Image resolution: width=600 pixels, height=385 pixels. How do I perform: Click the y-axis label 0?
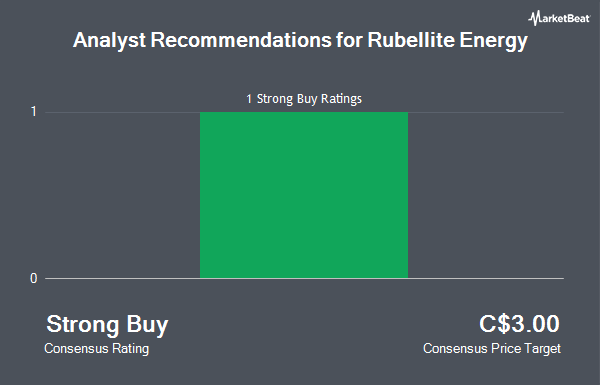coord(34,279)
